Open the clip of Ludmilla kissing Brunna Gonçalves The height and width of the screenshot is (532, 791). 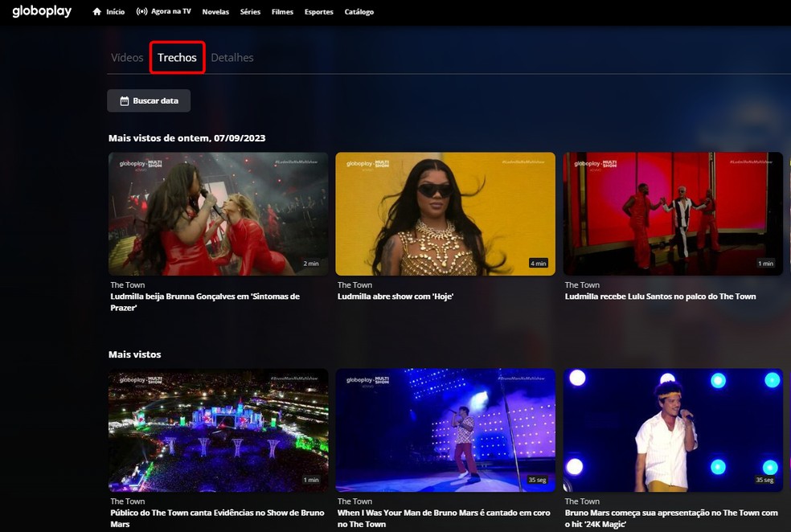click(218, 214)
